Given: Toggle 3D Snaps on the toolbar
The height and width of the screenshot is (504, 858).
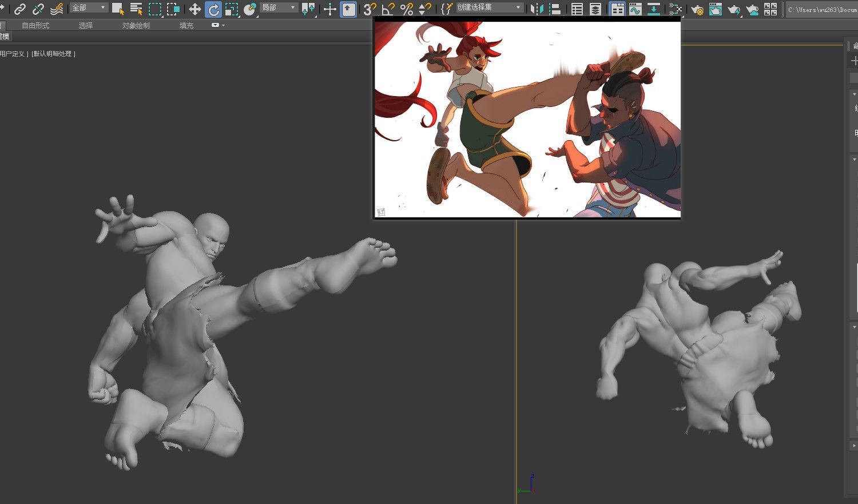Looking at the screenshot, I should tap(370, 9).
